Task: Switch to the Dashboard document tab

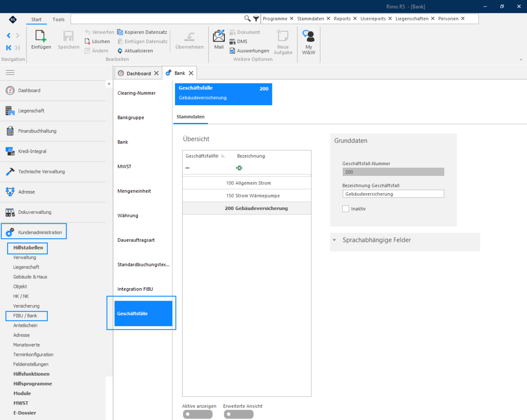Action: point(139,73)
